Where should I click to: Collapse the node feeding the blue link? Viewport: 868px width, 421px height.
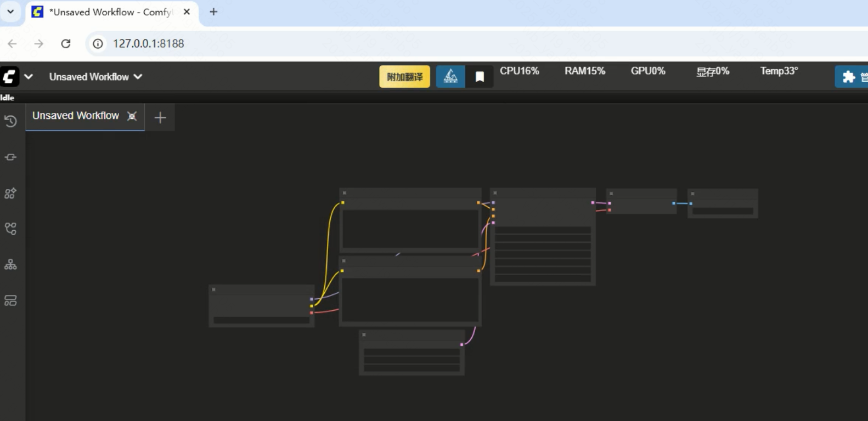[611, 194]
